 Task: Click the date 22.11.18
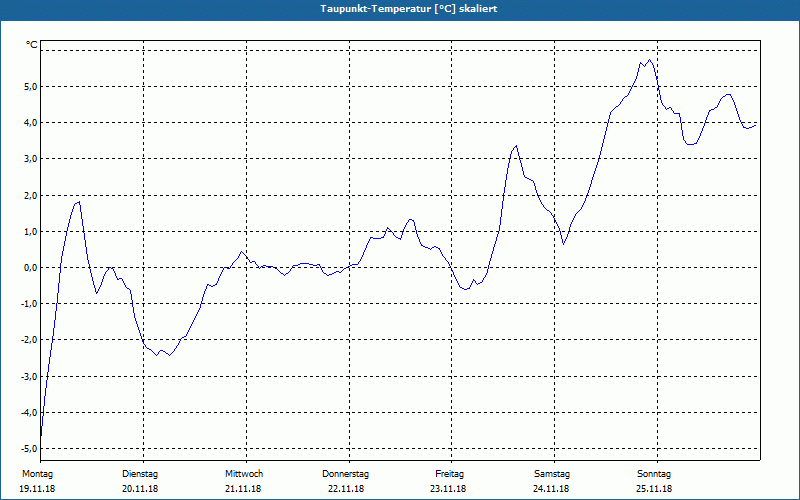click(346, 489)
